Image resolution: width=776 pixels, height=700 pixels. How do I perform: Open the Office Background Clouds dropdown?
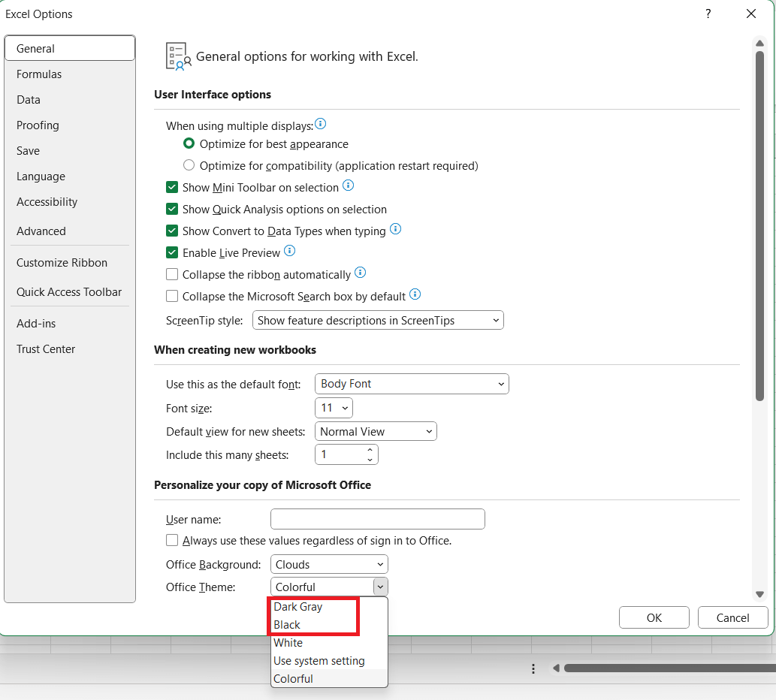(x=329, y=565)
